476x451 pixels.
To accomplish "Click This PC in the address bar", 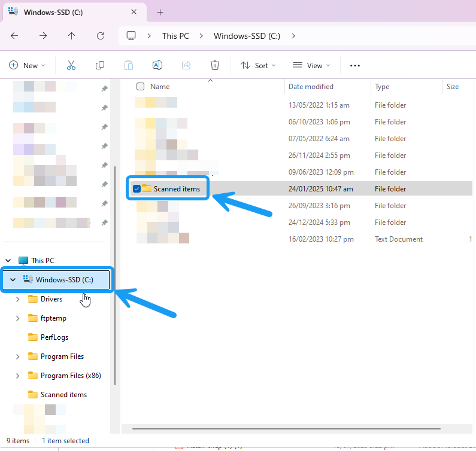I will (175, 36).
